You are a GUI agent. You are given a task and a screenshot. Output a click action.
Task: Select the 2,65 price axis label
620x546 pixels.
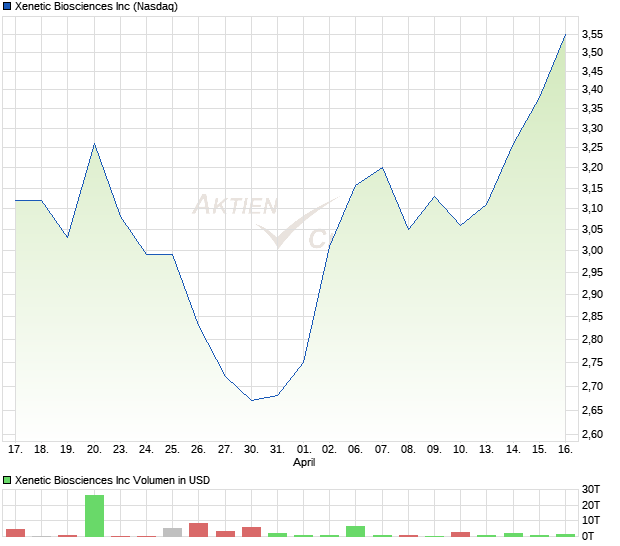click(592, 410)
